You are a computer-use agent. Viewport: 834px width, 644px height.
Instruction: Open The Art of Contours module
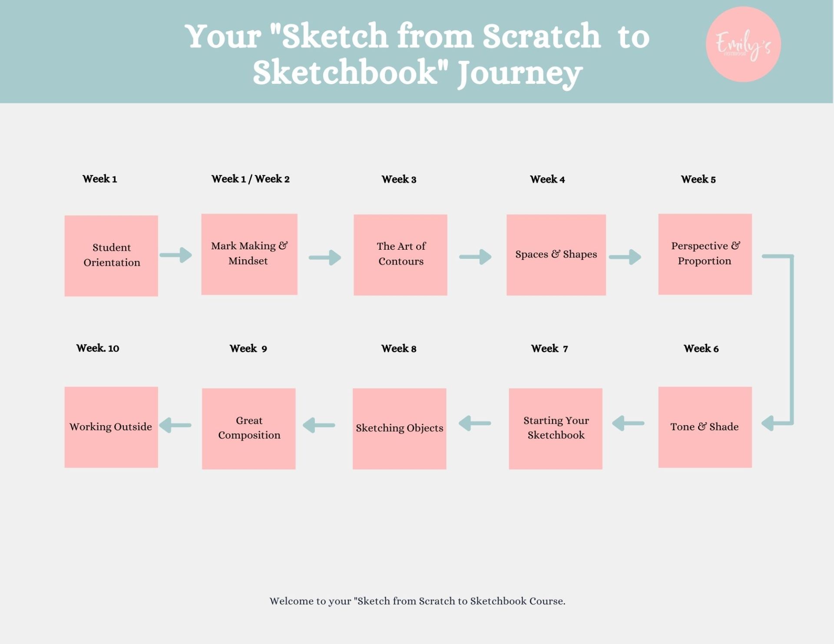(400, 255)
